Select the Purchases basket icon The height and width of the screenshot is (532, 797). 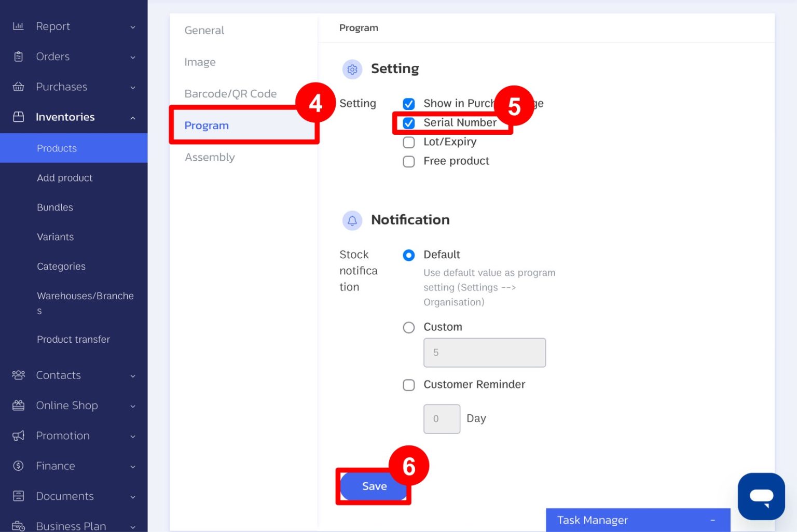(x=19, y=87)
